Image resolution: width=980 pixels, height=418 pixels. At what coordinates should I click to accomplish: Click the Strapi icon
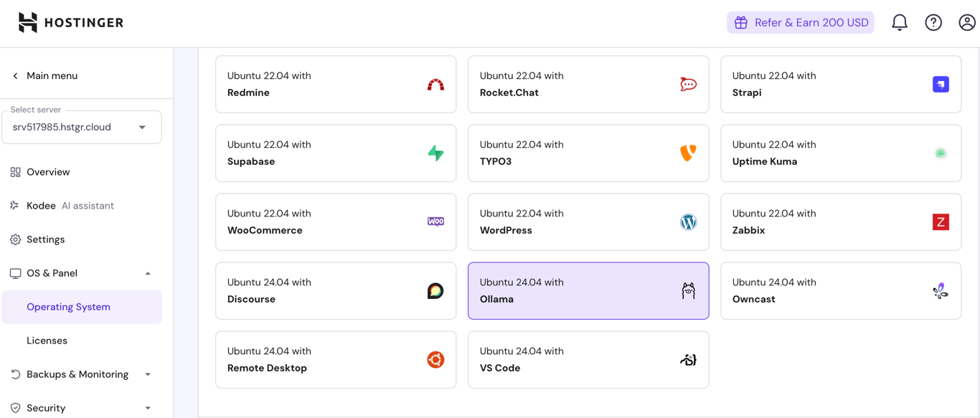tap(941, 84)
